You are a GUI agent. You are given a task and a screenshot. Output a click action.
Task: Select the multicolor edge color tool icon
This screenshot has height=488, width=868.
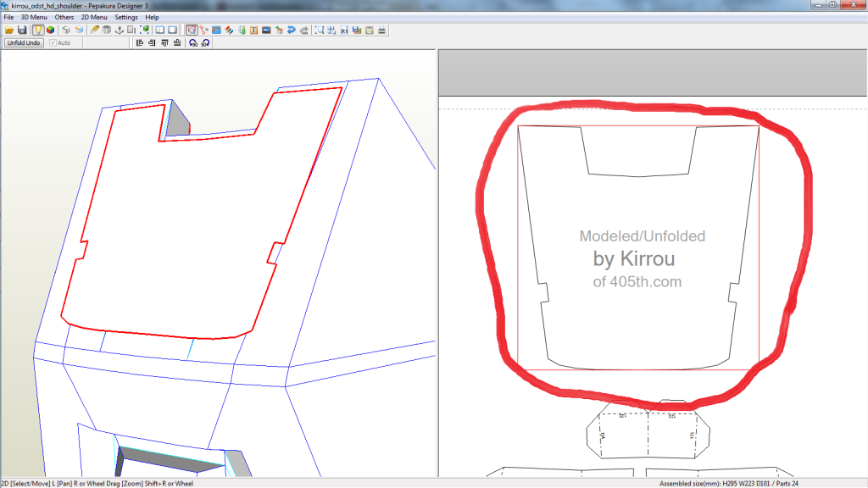click(229, 30)
